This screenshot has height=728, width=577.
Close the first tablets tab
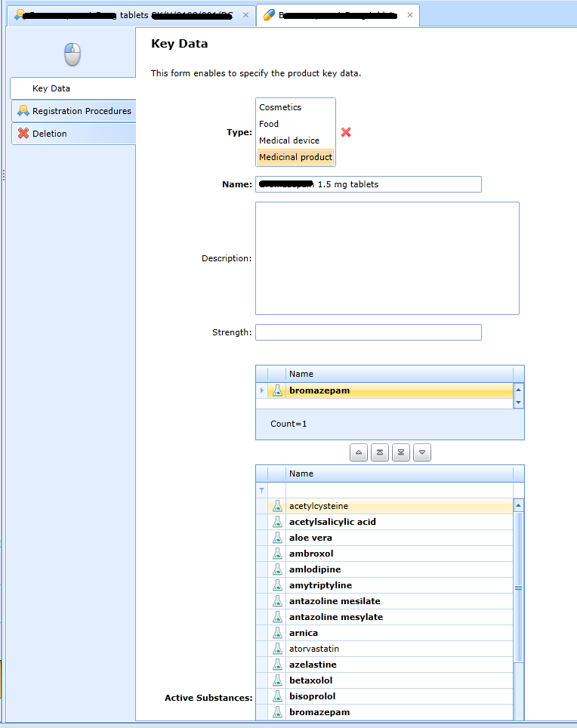[245, 15]
